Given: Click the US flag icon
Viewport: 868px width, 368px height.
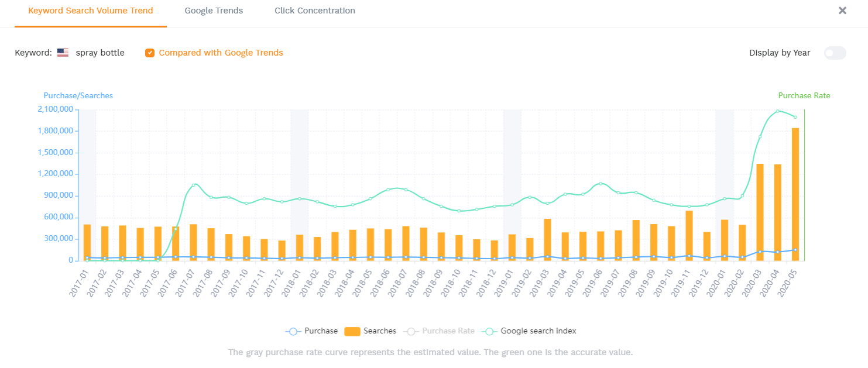Looking at the screenshot, I should point(63,53).
